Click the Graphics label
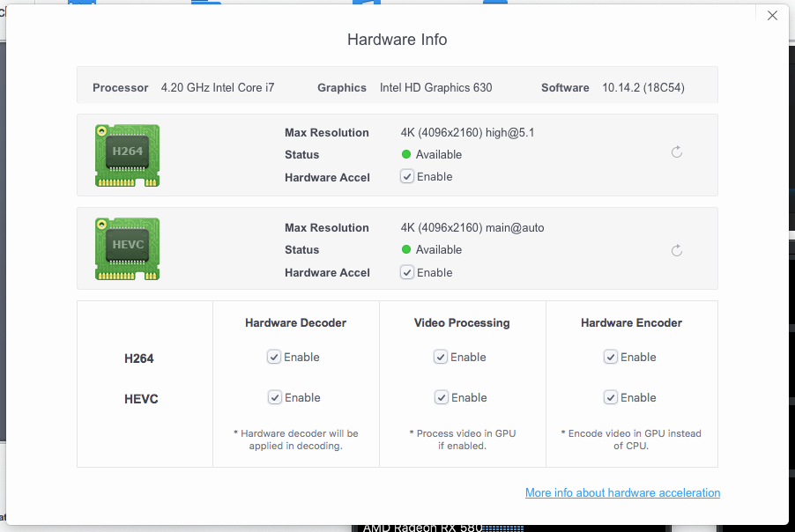Screen dimensions: 795x532 click(342, 88)
